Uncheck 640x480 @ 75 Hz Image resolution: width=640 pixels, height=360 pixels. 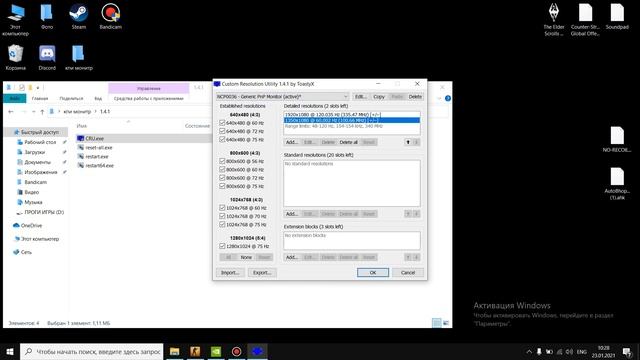(222, 139)
